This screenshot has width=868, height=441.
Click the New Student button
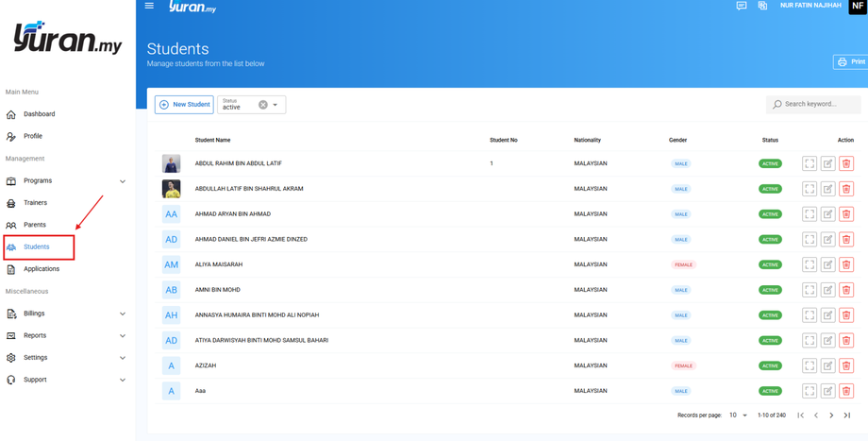[184, 104]
